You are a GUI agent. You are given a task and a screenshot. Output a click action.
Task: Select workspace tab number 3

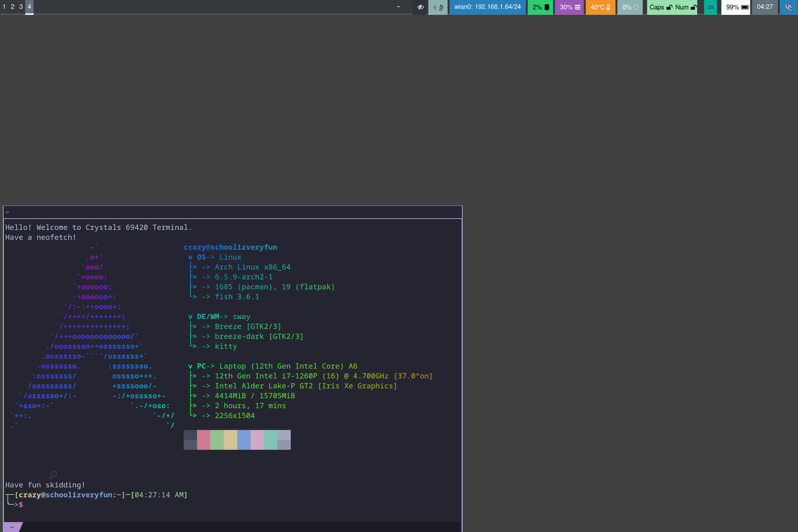(x=20, y=6)
